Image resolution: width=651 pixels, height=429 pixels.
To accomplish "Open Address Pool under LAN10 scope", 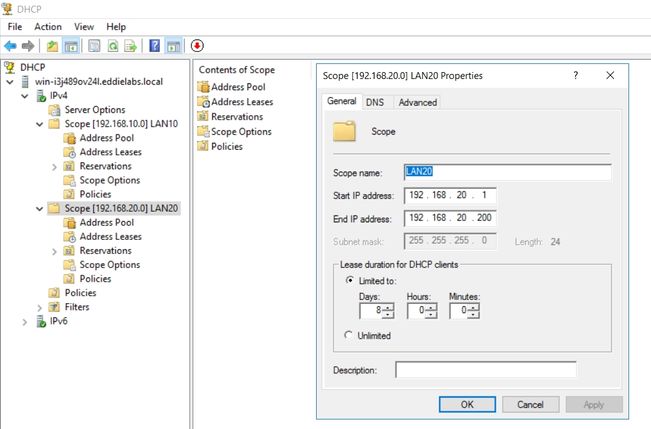I will [x=107, y=138].
